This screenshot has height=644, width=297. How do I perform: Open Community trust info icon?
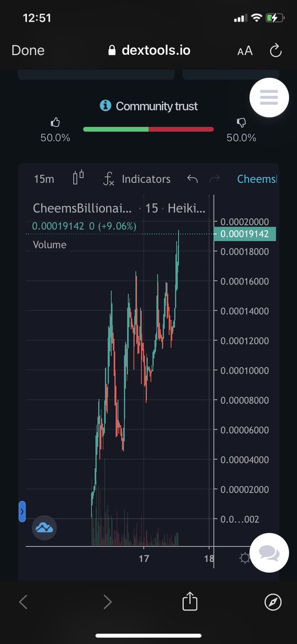click(x=106, y=106)
